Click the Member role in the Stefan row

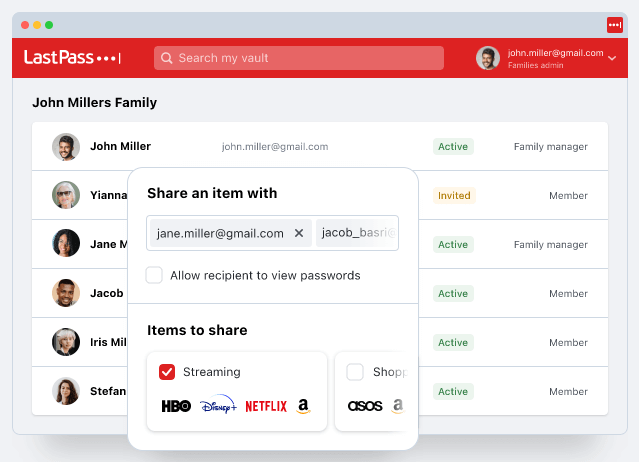(568, 392)
